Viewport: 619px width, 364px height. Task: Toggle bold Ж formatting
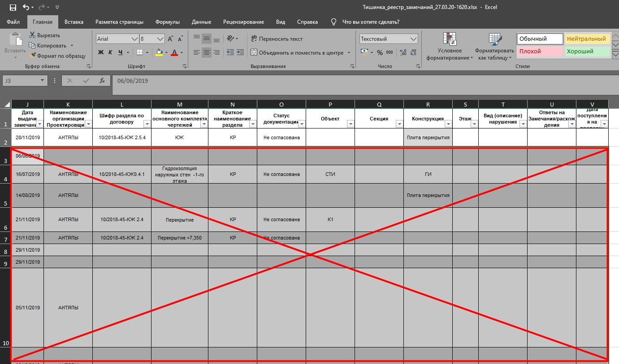[x=101, y=52]
